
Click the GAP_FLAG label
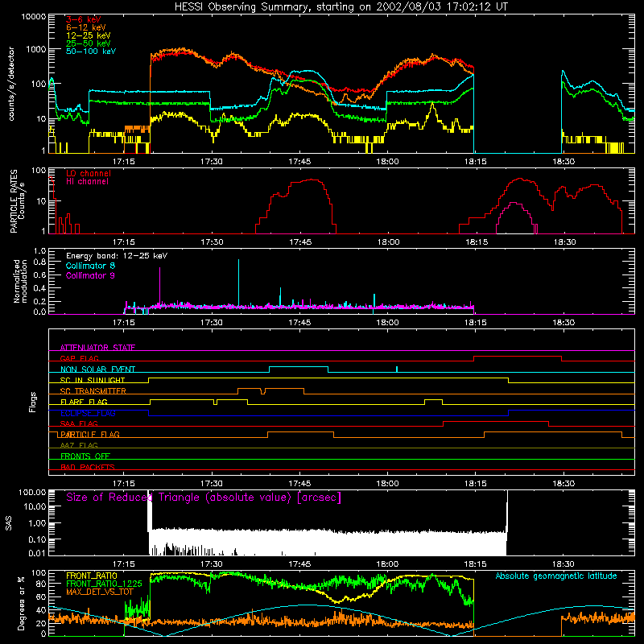coord(79,358)
